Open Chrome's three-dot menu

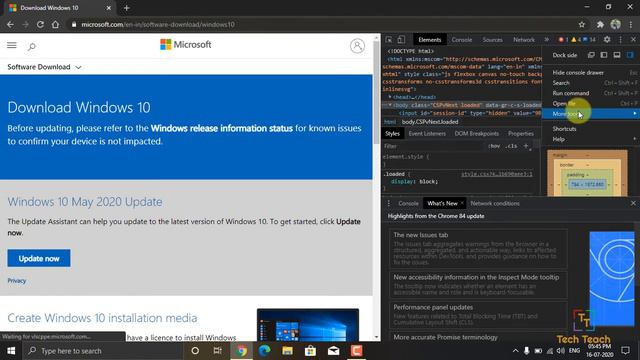pos(631,24)
